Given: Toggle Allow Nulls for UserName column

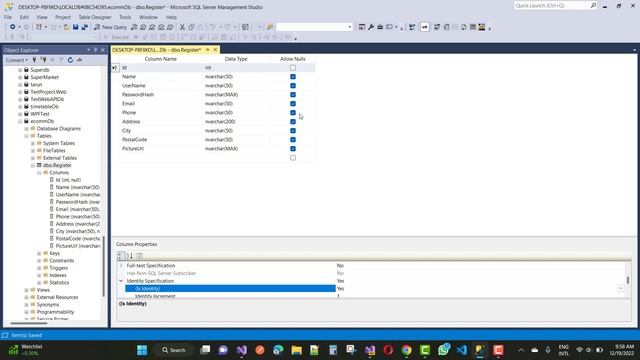Looking at the screenshot, I should point(293,86).
